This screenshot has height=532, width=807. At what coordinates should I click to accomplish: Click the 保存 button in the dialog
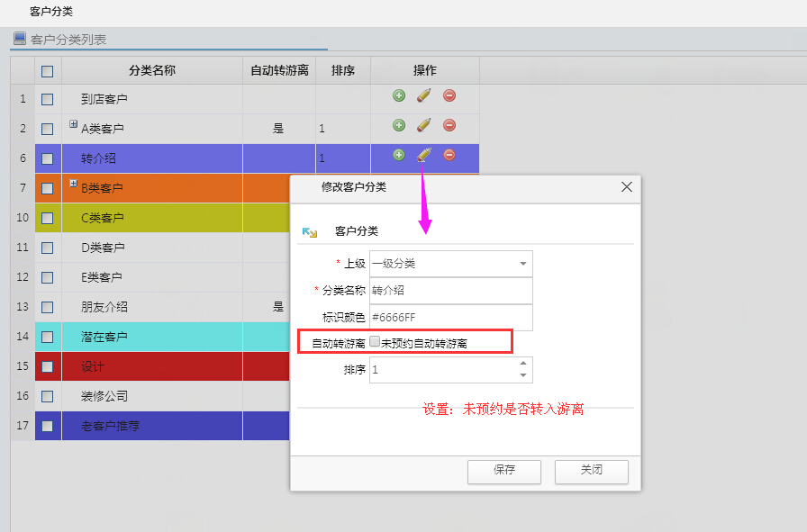(503, 472)
